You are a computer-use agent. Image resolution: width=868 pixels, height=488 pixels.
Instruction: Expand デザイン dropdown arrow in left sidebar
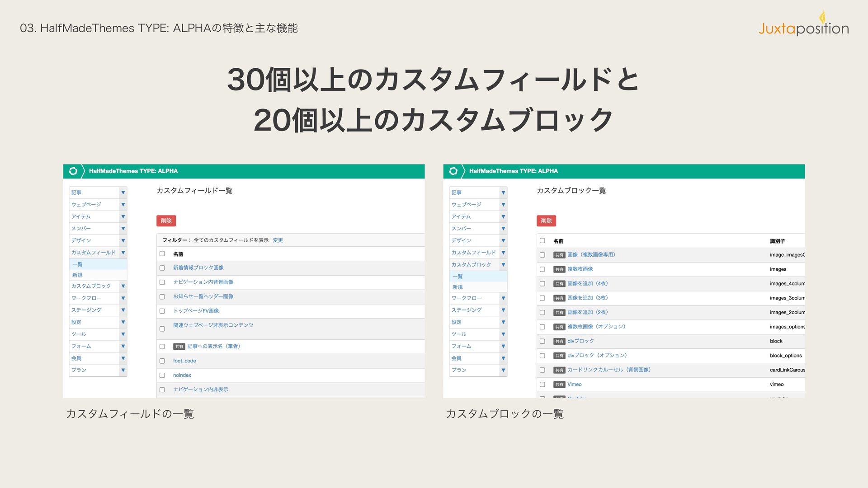coord(123,240)
